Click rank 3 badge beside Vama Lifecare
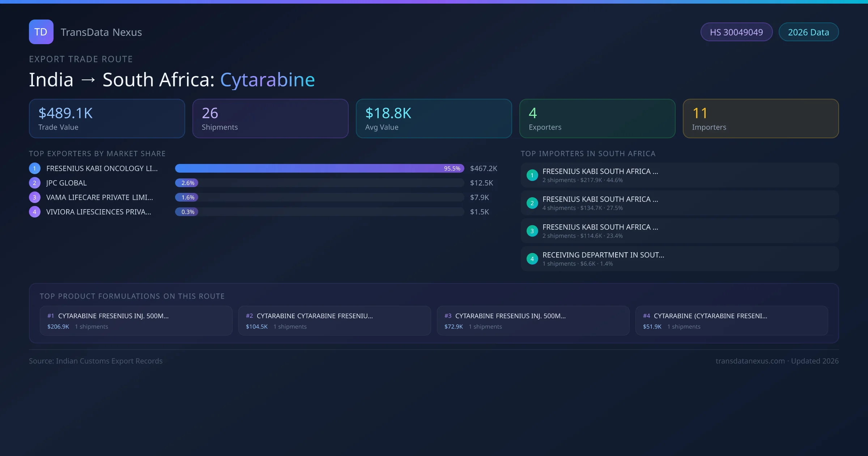Image resolution: width=868 pixels, height=456 pixels. pyautogui.click(x=34, y=197)
